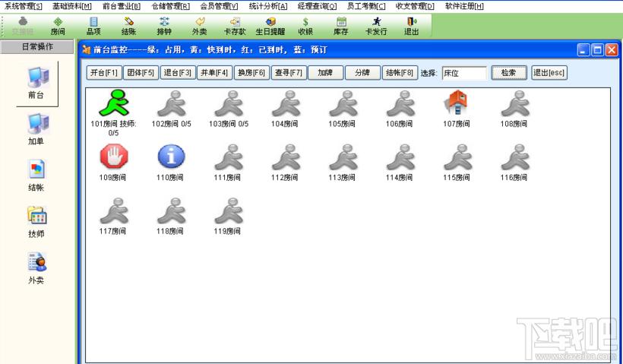This screenshot has height=364, width=623.
Task: Open 技师 in the sidebar
Action: (36, 222)
